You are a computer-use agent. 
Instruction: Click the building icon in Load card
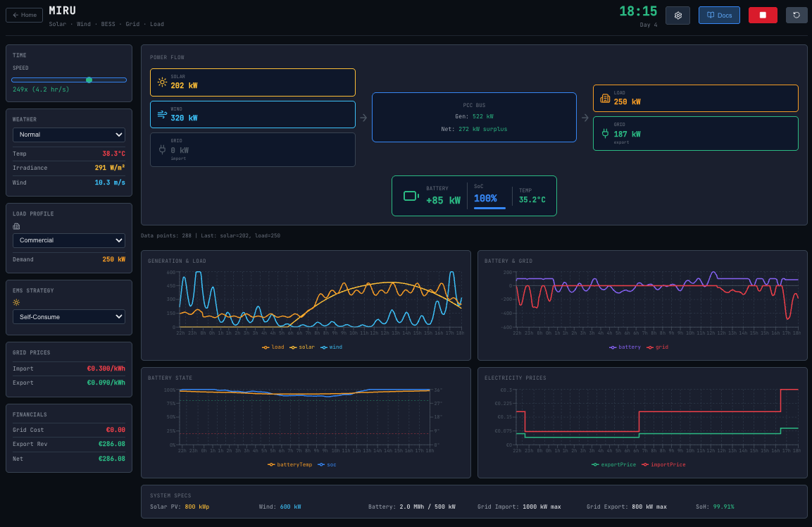tap(605, 99)
